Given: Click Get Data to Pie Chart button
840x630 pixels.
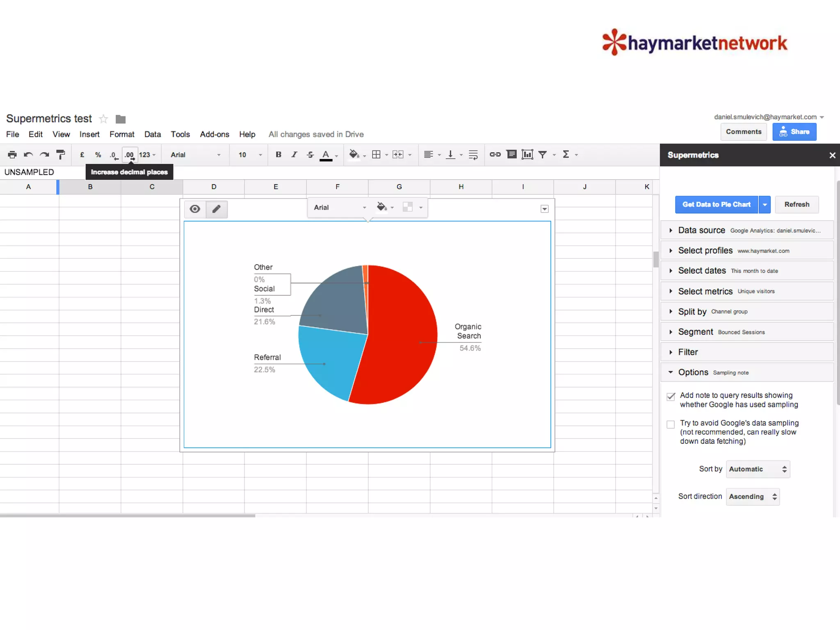Looking at the screenshot, I should click(x=716, y=204).
